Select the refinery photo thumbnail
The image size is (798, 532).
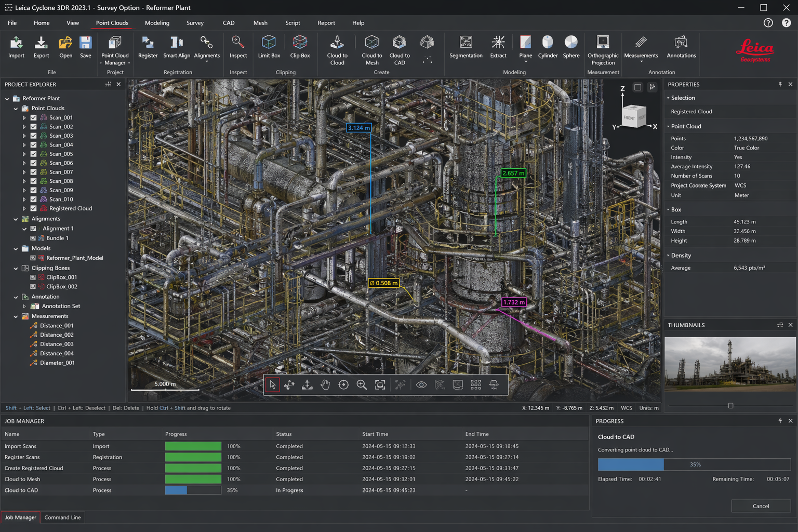point(730,364)
